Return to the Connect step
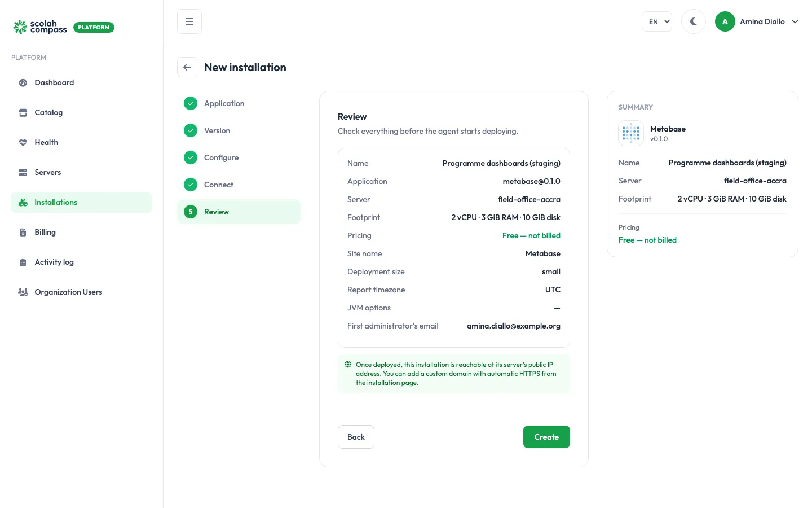 [239, 185]
